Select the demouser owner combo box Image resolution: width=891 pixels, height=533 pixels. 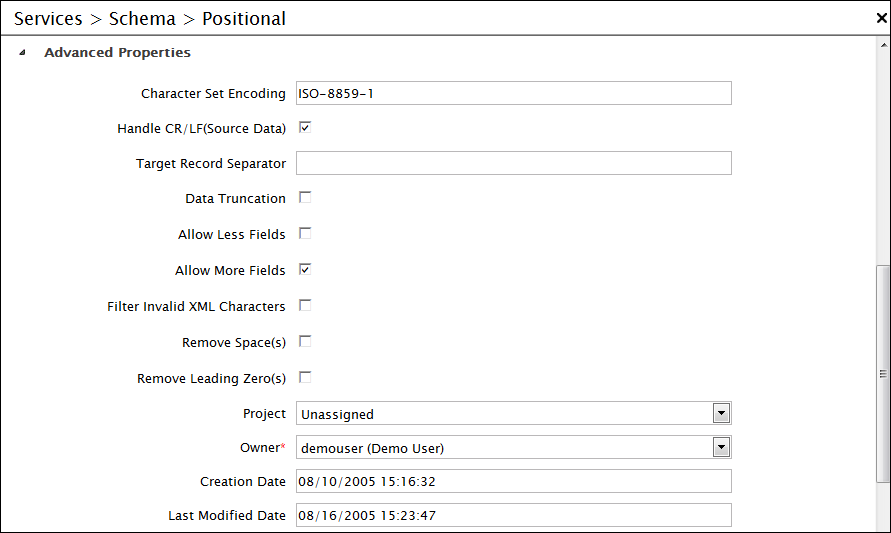click(x=503, y=448)
